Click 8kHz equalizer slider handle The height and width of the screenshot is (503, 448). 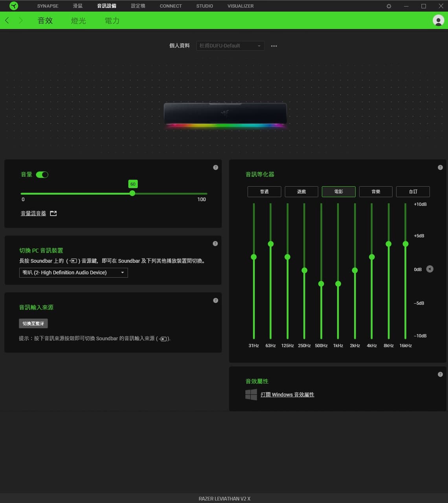(389, 244)
